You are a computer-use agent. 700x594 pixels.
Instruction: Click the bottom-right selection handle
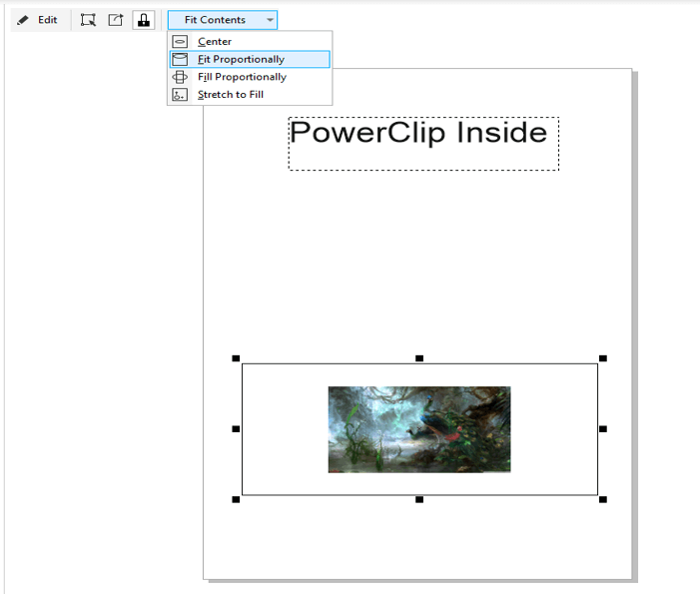pyautogui.click(x=603, y=499)
